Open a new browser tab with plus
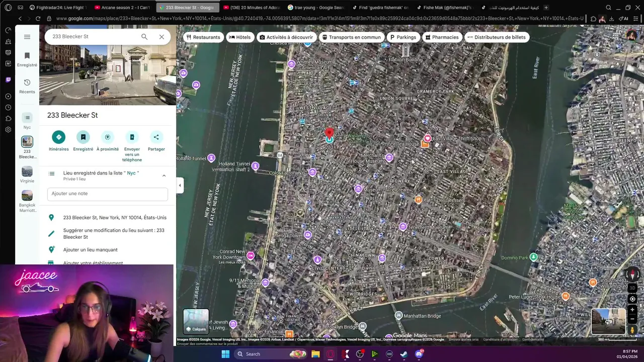The image size is (644, 362). click(546, 8)
